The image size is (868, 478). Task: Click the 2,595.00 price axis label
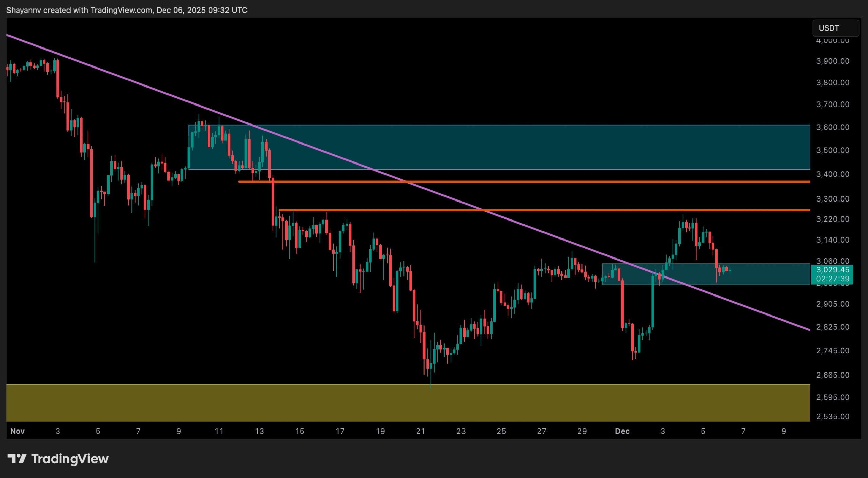click(x=832, y=397)
